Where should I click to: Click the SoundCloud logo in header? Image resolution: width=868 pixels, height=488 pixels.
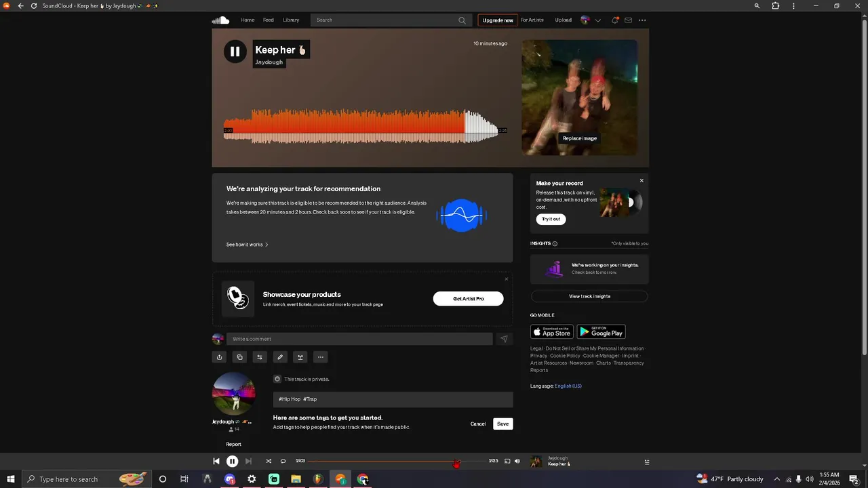220,20
